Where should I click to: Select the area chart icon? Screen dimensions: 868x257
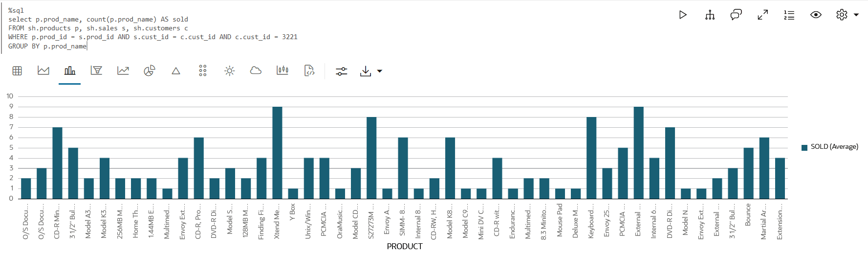(43, 71)
